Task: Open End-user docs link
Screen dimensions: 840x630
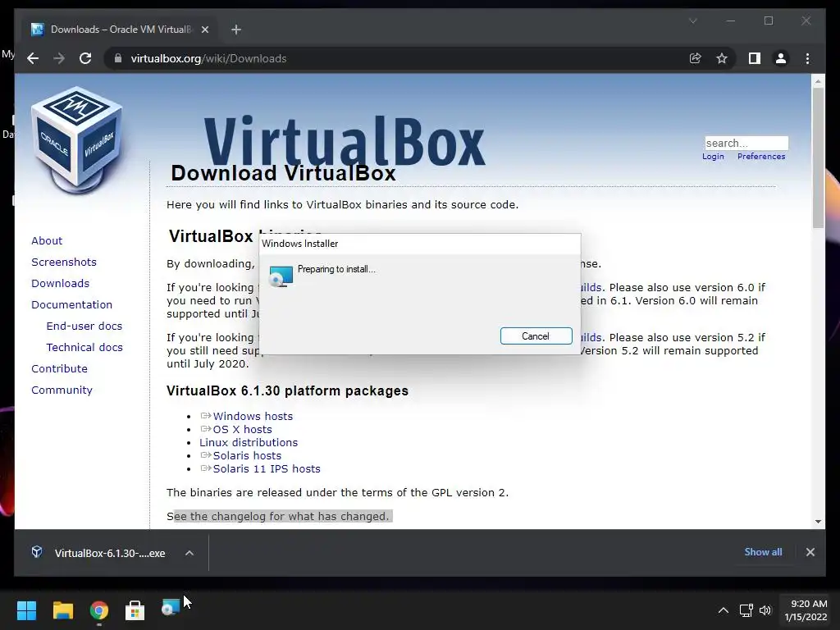Action: tap(84, 326)
